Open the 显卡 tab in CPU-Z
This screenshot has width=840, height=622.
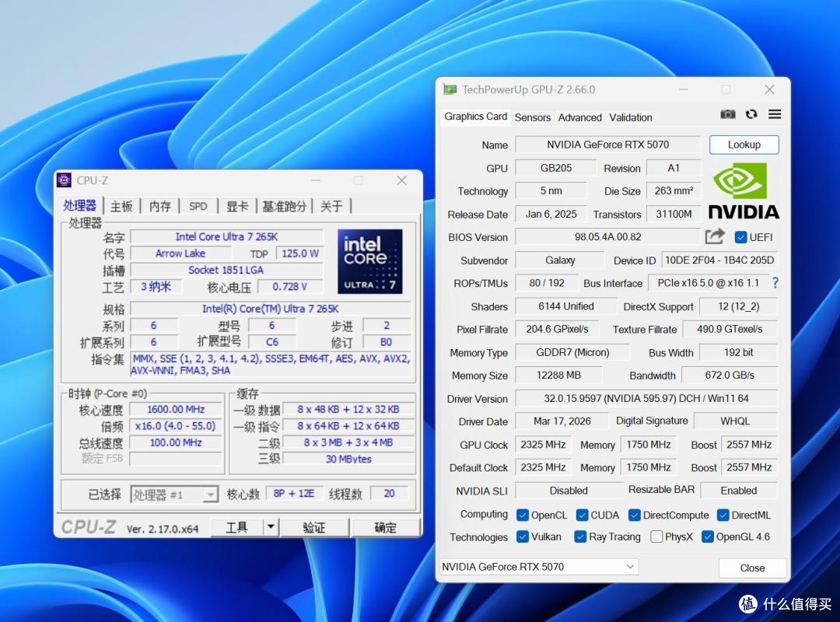click(x=236, y=206)
